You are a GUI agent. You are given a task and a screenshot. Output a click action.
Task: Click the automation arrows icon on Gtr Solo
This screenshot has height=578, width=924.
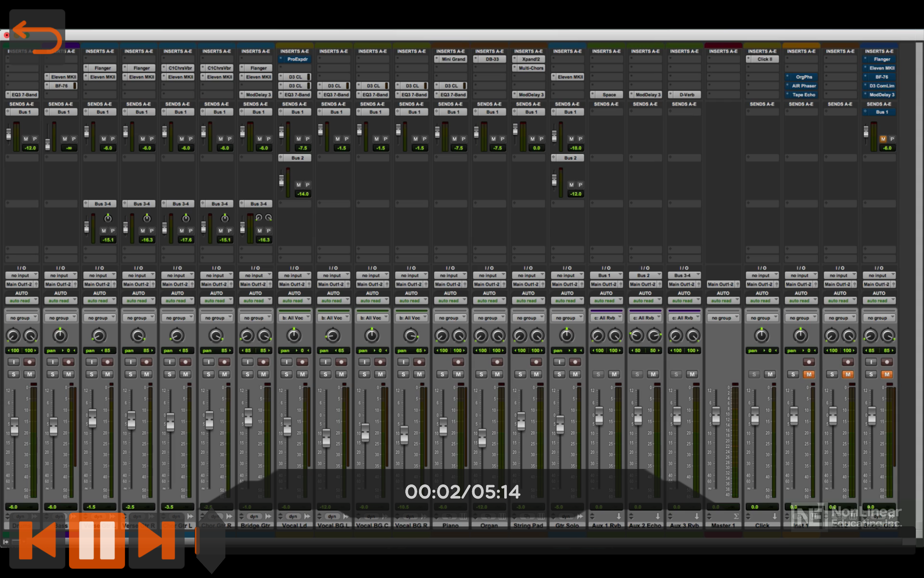[580, 517]
